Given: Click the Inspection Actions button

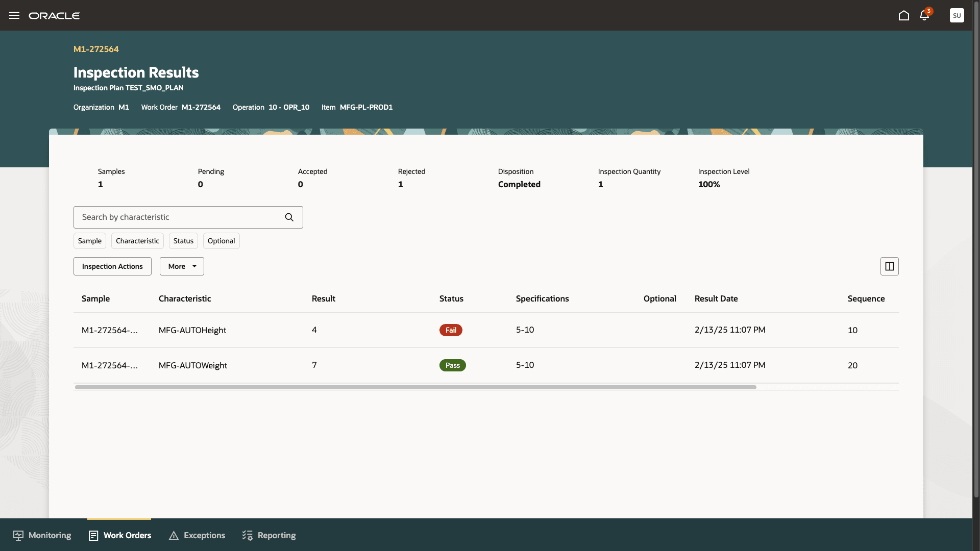Looking at the screenshot, I should (112, 266).
